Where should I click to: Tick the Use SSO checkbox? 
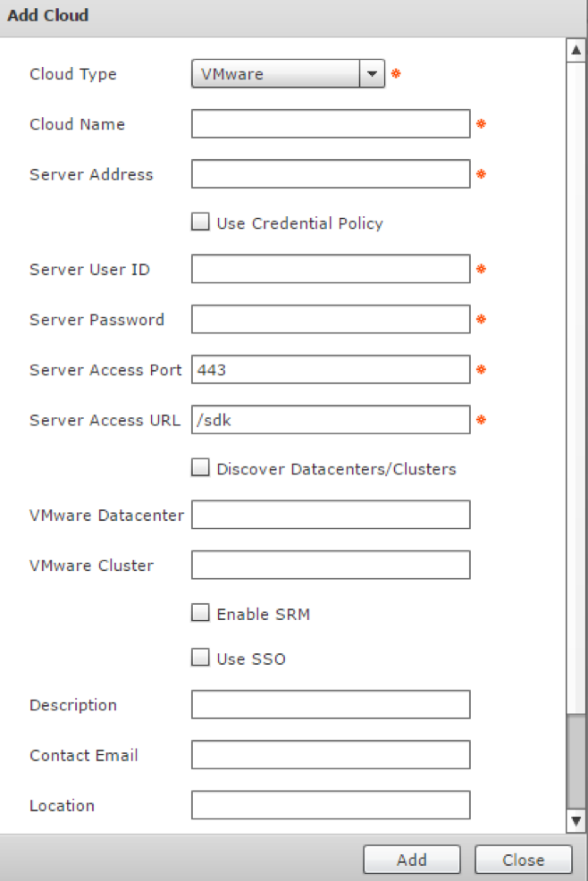pyautogui.click(x=201, y=659)
